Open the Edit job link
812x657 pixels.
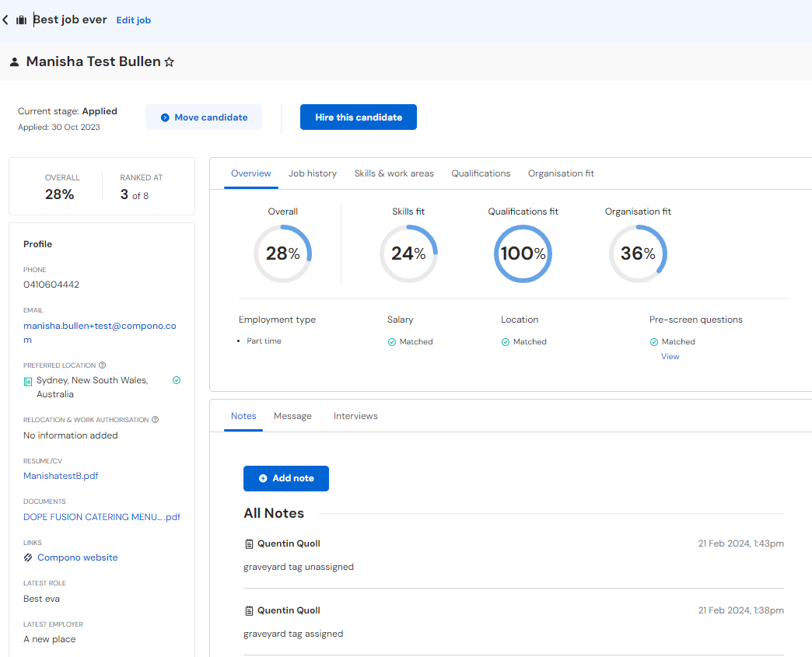click(134, 20)
